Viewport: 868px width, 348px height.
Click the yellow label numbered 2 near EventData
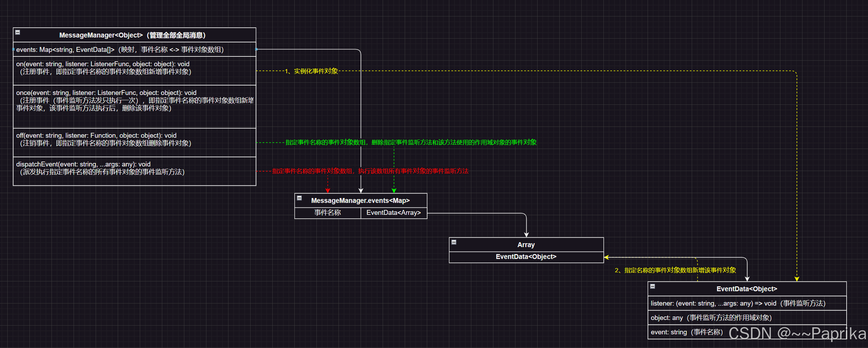click(x=676, y=270)
